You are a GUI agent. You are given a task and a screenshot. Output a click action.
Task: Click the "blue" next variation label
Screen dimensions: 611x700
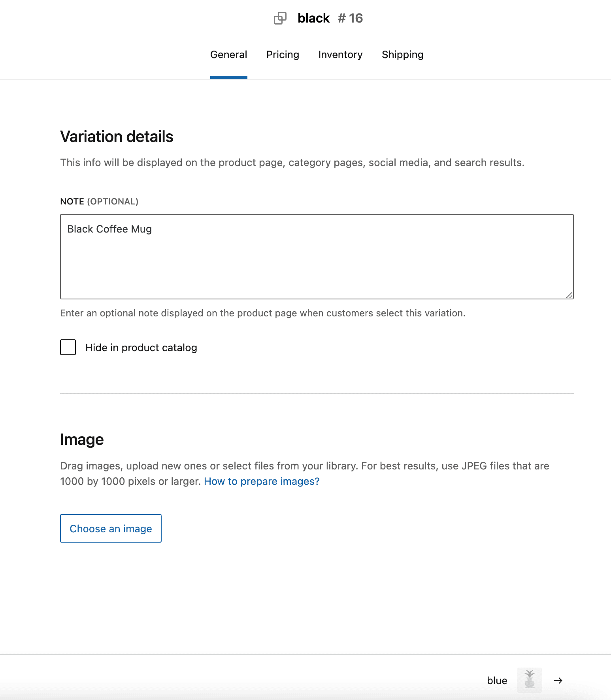point(497,680)
